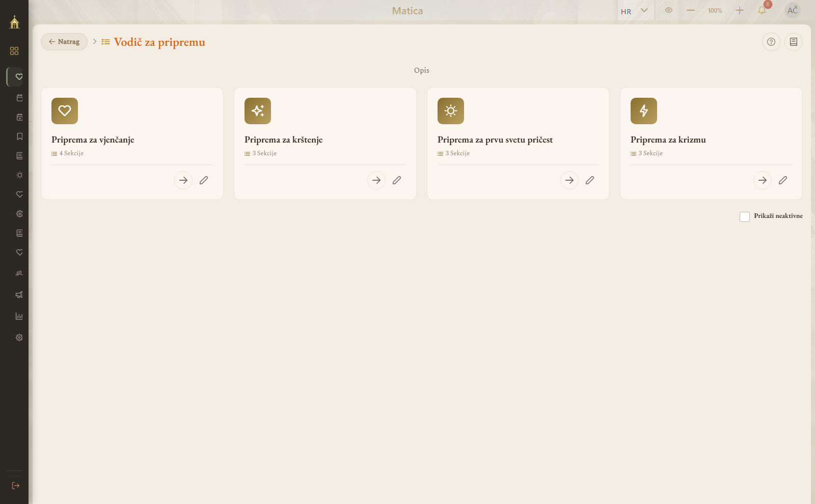Open the HR language dropdown
Image resolution: width=815 pixels, height=504 pixels.
point(635,11)
